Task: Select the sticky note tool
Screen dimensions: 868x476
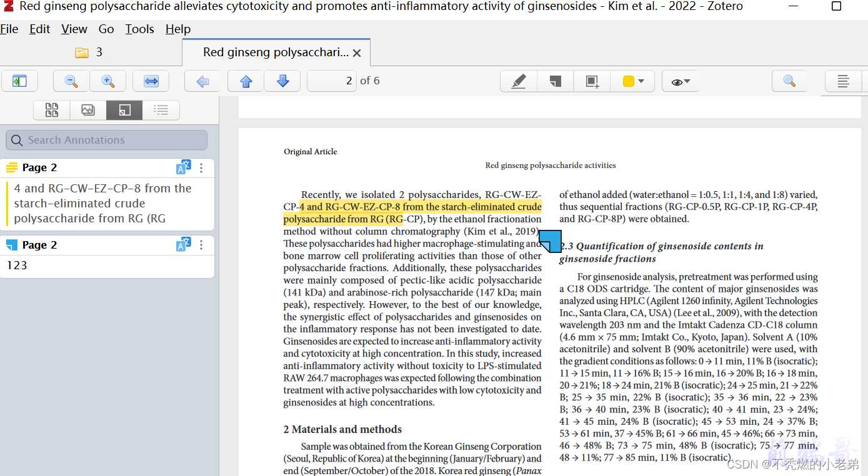Action: point(556,81)
